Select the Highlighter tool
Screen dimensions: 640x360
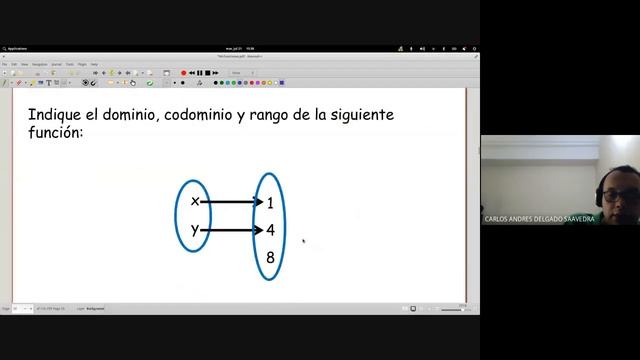click(x=33, y=83)
